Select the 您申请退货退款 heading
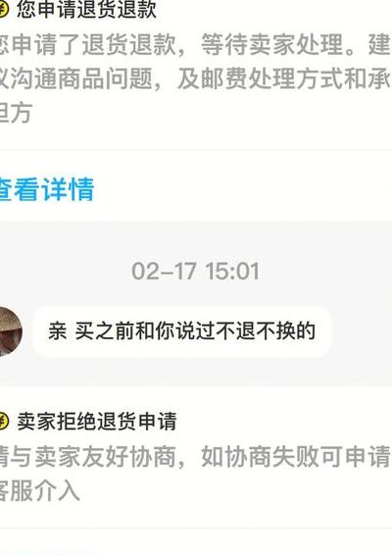392x555 pixels. point(86,10)
